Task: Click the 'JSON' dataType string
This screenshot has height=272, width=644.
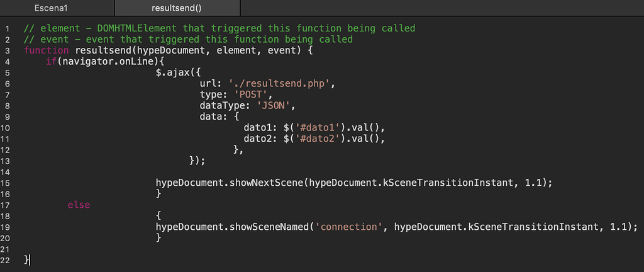Action: (274, 106)
